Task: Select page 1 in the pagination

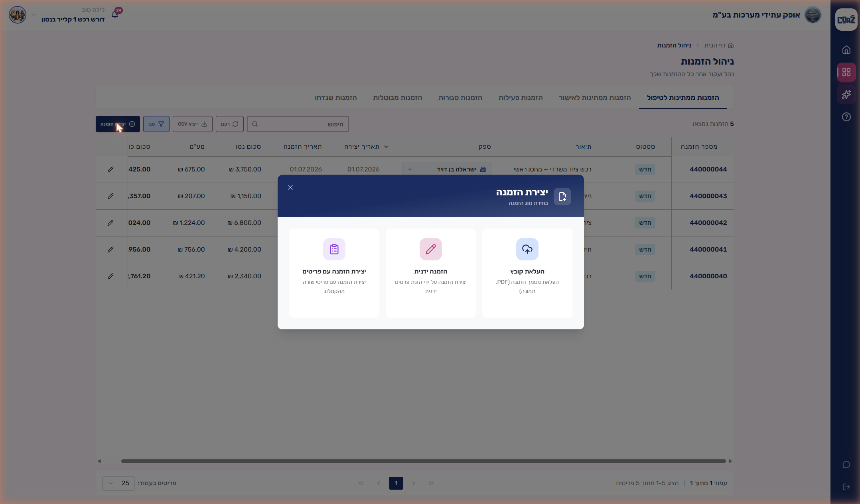Action: pos(396,483)
